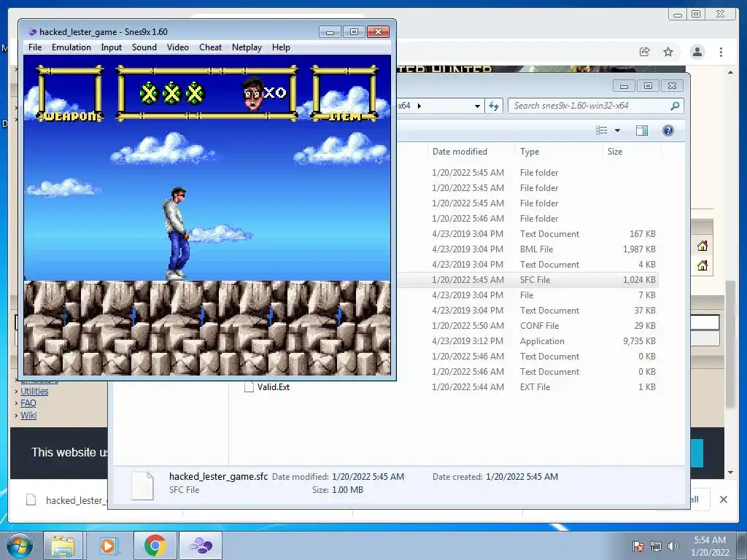Click the upper home icon on the webpage
747x560 pixels.
click(x=703, y=246)
